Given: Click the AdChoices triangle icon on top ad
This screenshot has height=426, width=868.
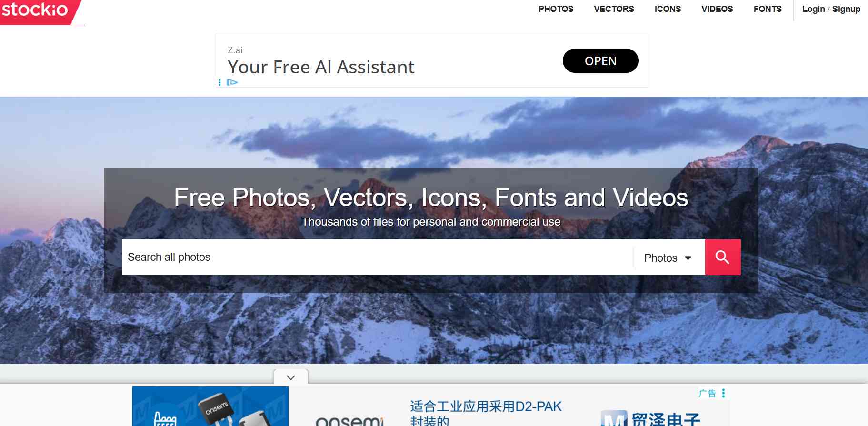Looking at the screenshot, I should [232, 82].
